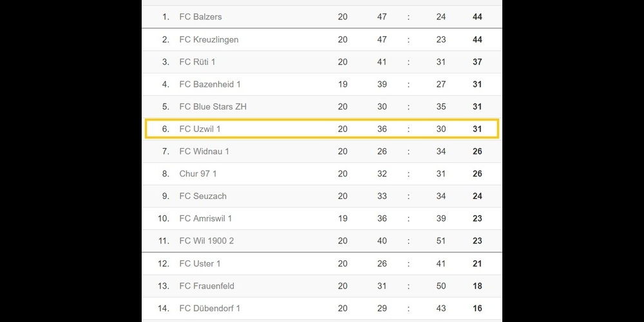The image size is (644, 322).
Task: Click FC Frauenfeld team name
Action: coord(207,286)
